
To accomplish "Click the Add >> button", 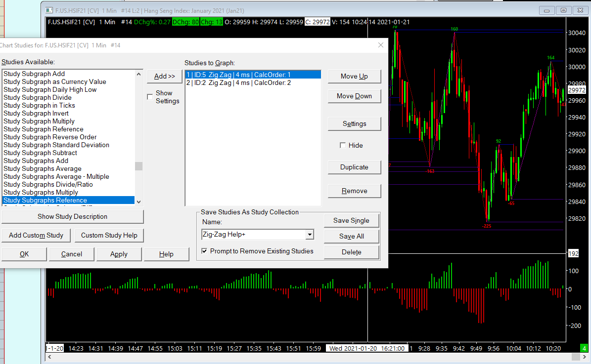I will pos(165,76).
